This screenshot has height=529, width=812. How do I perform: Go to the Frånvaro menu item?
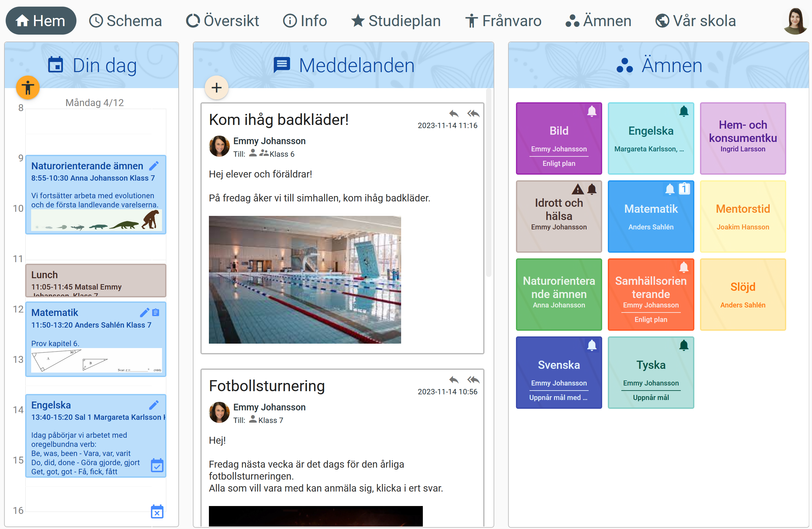click(x=504, y=21)
